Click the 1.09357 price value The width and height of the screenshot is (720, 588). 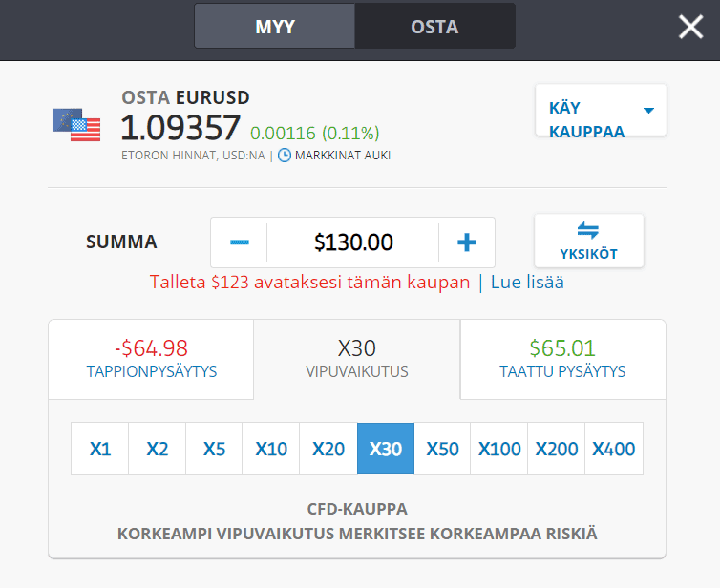pyautogui.click(x=180, y=127)
